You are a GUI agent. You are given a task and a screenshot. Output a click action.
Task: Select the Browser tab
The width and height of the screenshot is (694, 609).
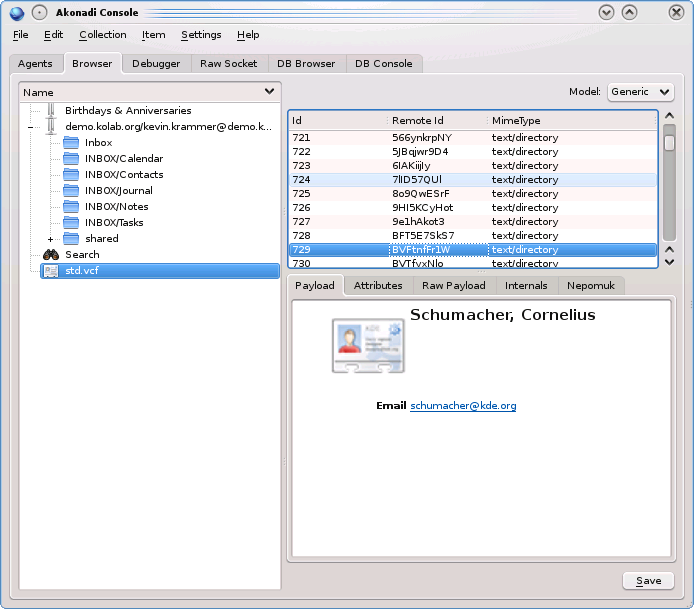[x=92, y=64]
